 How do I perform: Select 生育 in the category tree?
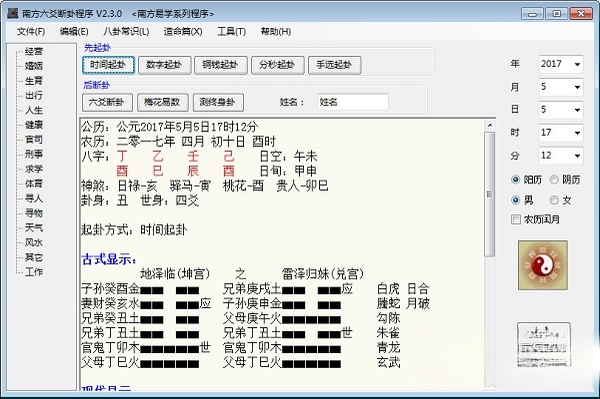[x=34, y=81]
